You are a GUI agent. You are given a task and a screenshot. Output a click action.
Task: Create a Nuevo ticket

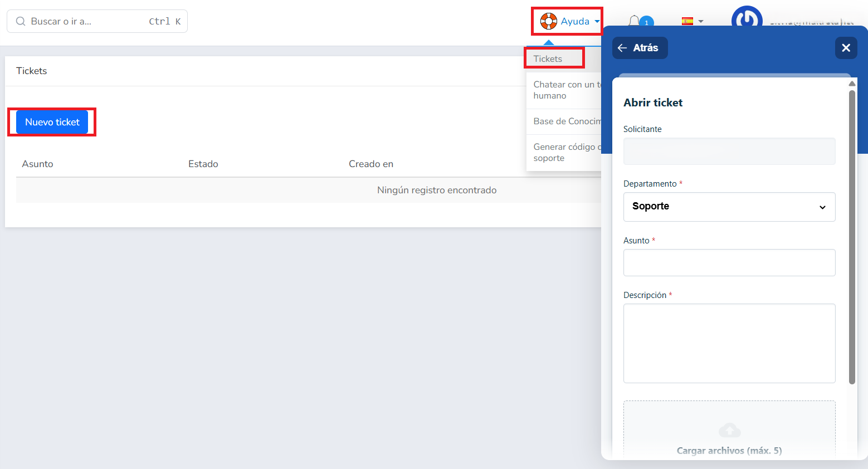click(x=52, y=122)
